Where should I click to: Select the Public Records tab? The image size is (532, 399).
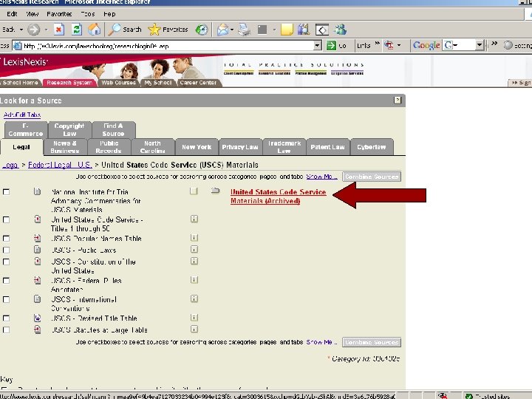pyautogui.click(x=109, y=147)
